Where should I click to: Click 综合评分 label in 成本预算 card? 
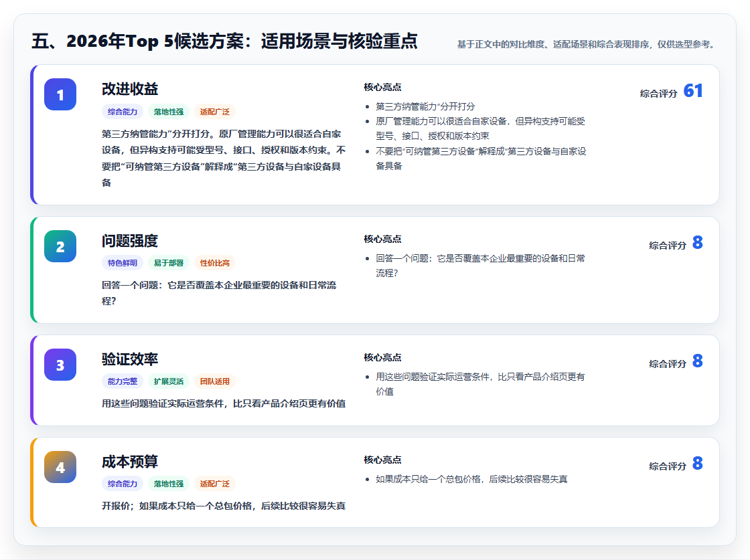(668, 466)
